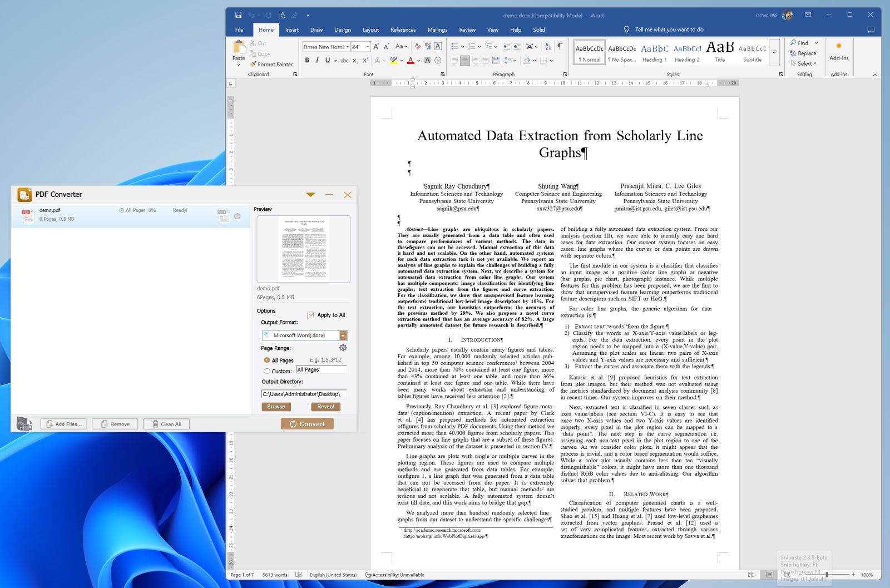Open the font size dropdown

[367, 47]
